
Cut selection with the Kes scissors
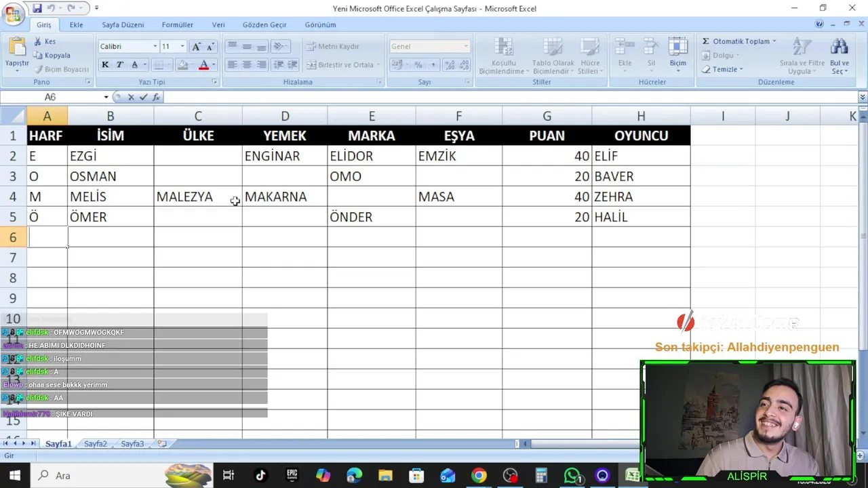tap(45, 41)
